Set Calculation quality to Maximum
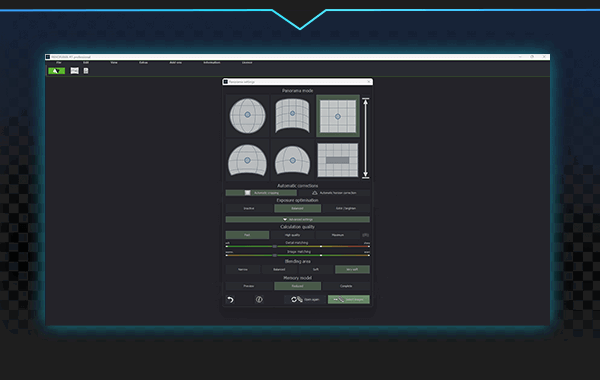 tap(338, 235)
